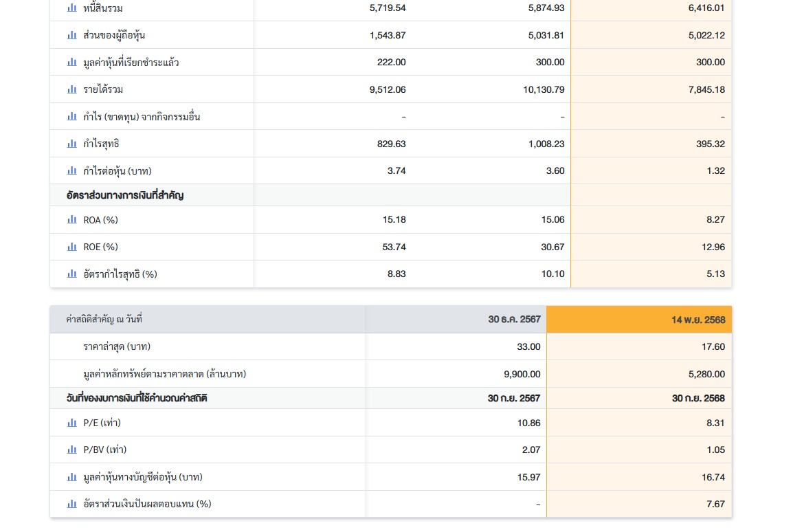Viewport: 793px width, 532px height.
Task: Click the net profit value 395.32
Action: point(710,144)
